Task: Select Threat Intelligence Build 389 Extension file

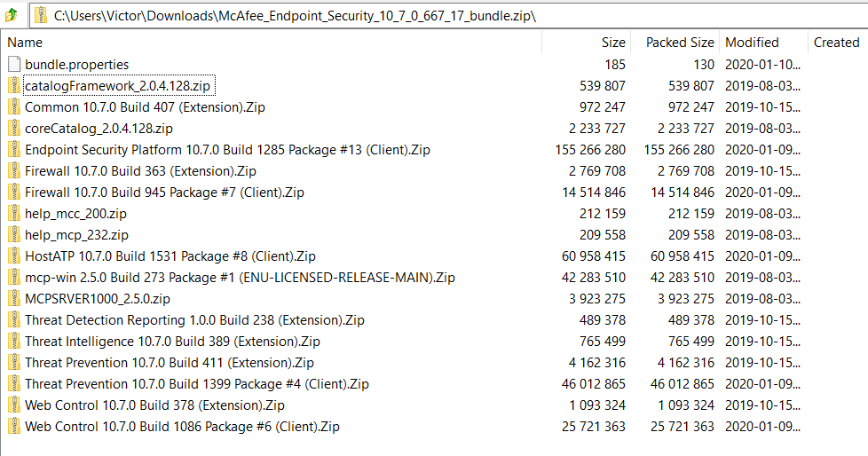Action: point(172,341)
